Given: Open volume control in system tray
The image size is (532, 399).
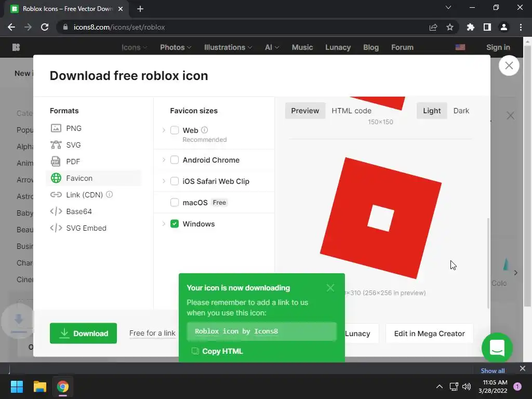Looking at the screenshot, I should pyautogui.click(x=467, y=387).
